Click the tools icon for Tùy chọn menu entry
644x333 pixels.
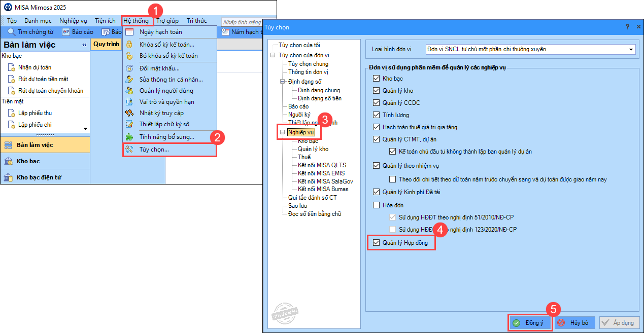tap(129, 150)
